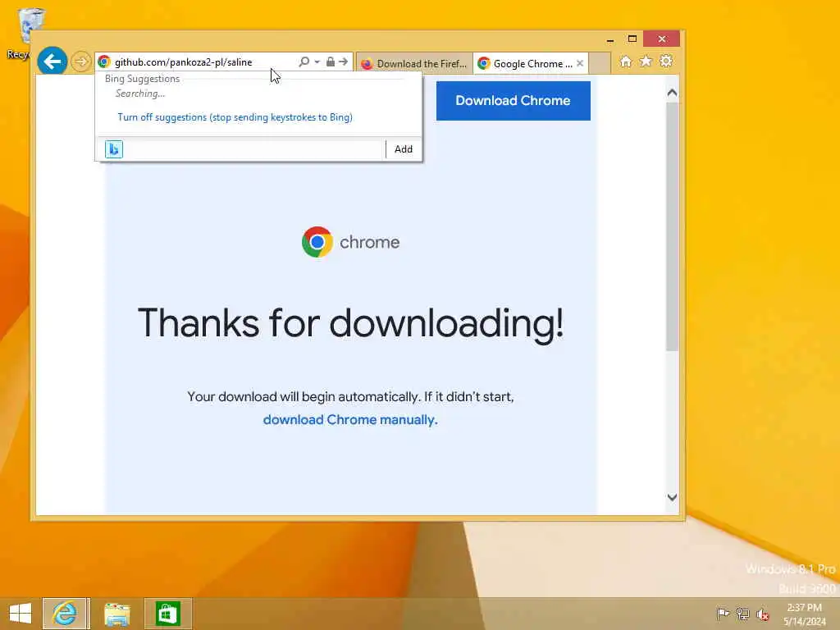840x630 pixels.
Task: Click in the address bar URL text
Action: click(x=183, y=62)
